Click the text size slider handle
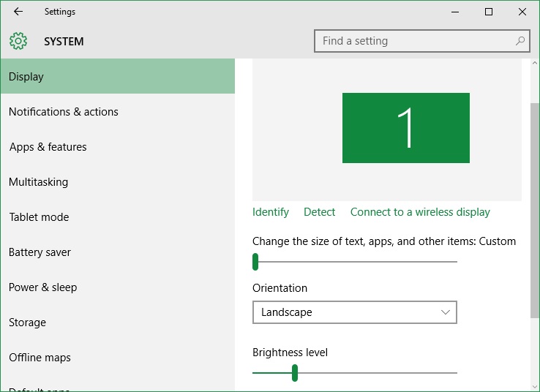 (x=255, y=262)
